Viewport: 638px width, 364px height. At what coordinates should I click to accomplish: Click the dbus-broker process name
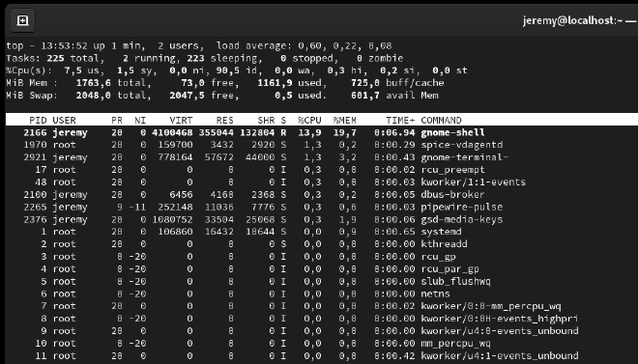(x=452, y=195)
